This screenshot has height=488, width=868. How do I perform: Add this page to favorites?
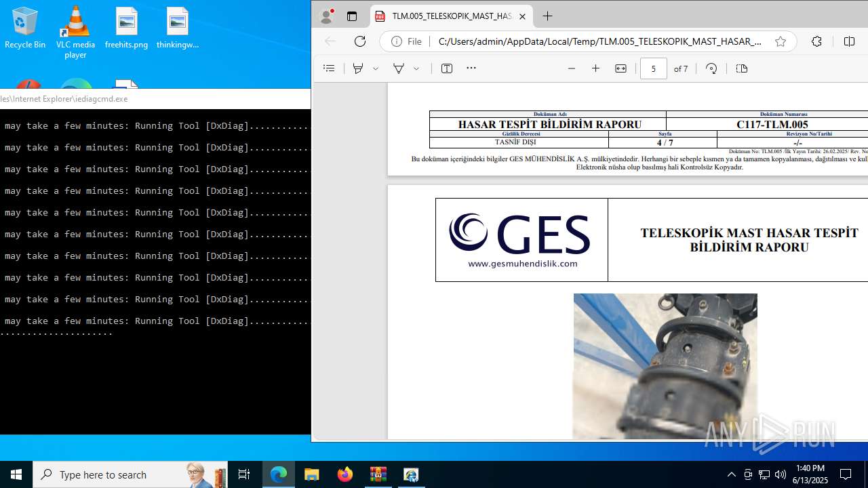[x=781, y=41]
